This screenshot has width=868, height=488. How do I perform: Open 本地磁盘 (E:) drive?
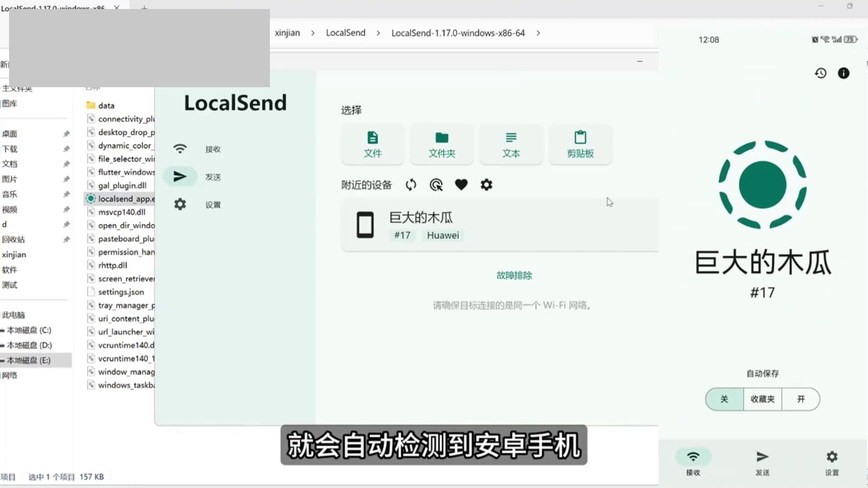[28, 361]
